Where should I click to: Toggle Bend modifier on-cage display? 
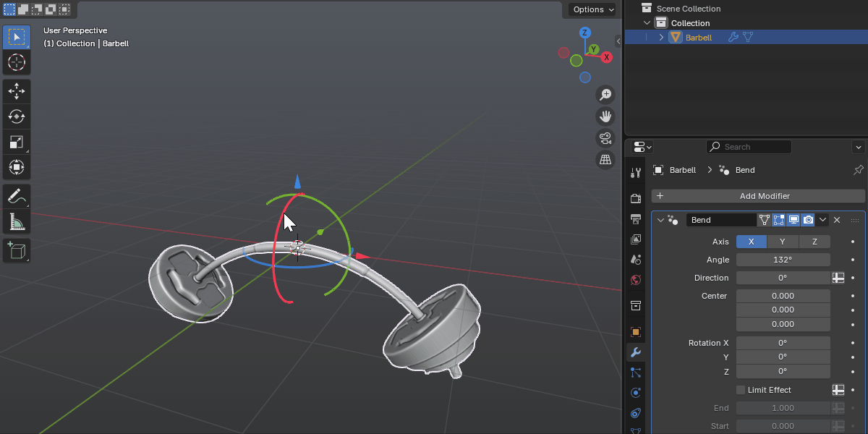pyautogui.click(x=765, y=220)
